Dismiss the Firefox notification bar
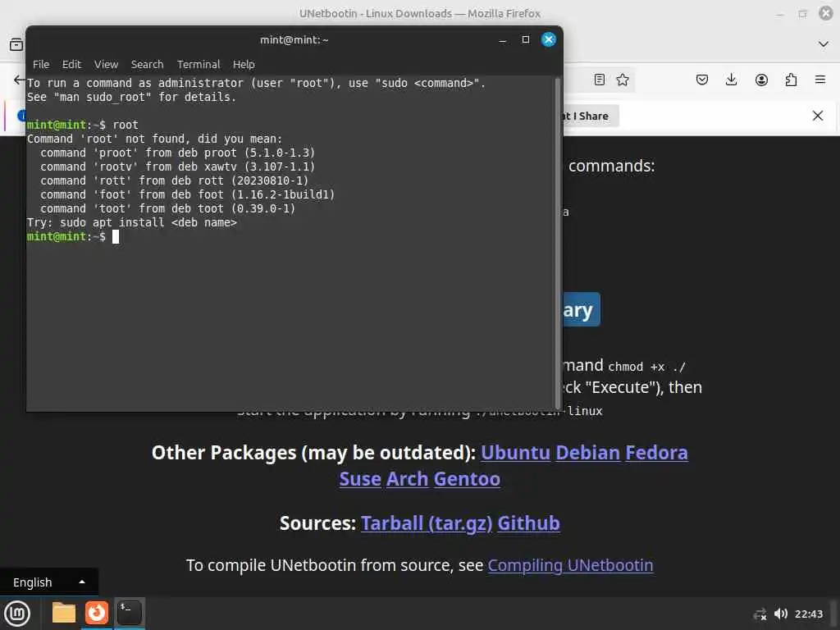The width and height of the screenshot is (840, 630). tap(818, 116)
